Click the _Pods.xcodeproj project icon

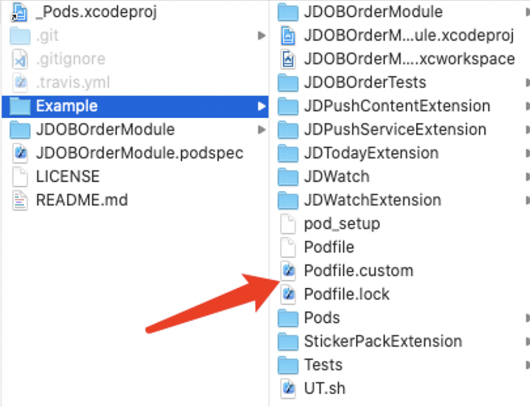click(20, 11)
